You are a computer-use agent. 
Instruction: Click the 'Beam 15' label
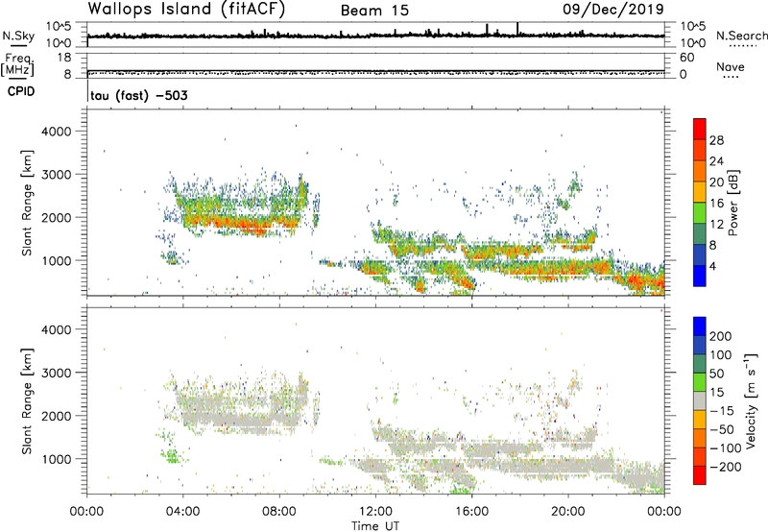(x=374, y=11)
